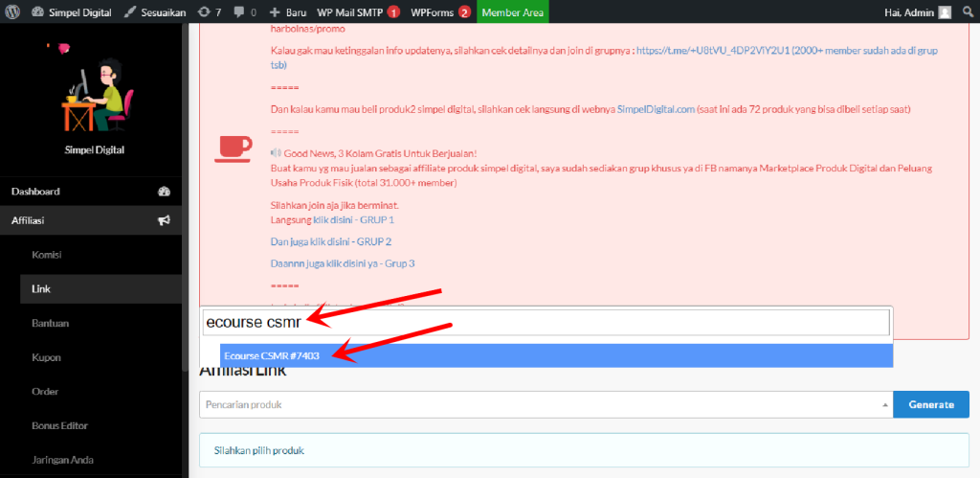Open the green Member Area tab
980x478 pixels.
coord(513,11)
